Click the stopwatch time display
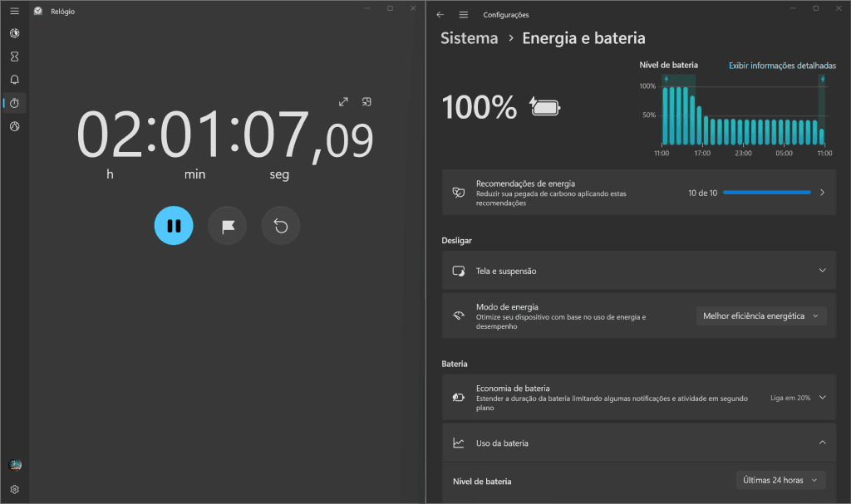This screenshot has width=851, height=504. [x=224, y=135]
